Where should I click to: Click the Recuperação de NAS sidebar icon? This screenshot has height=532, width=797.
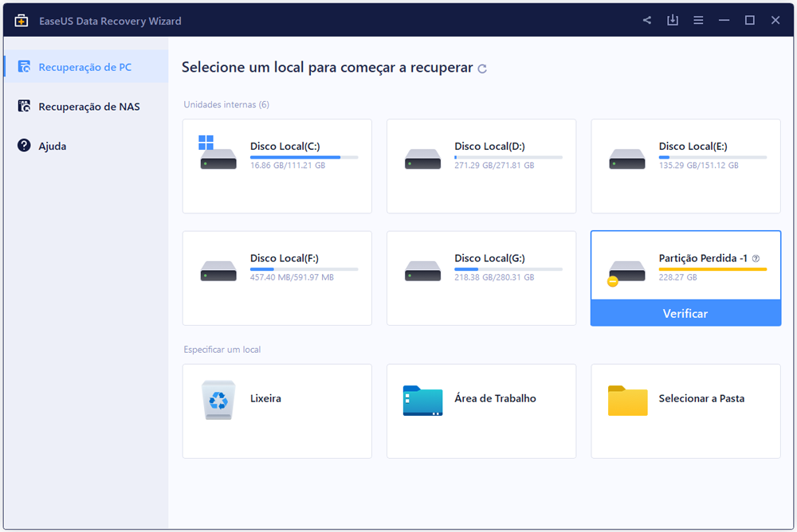[24, 106]
